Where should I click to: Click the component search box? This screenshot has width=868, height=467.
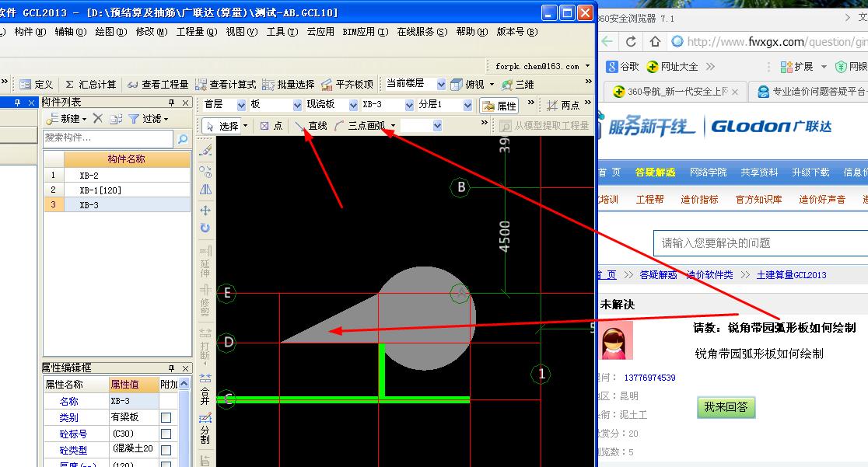tap(109, 138)
